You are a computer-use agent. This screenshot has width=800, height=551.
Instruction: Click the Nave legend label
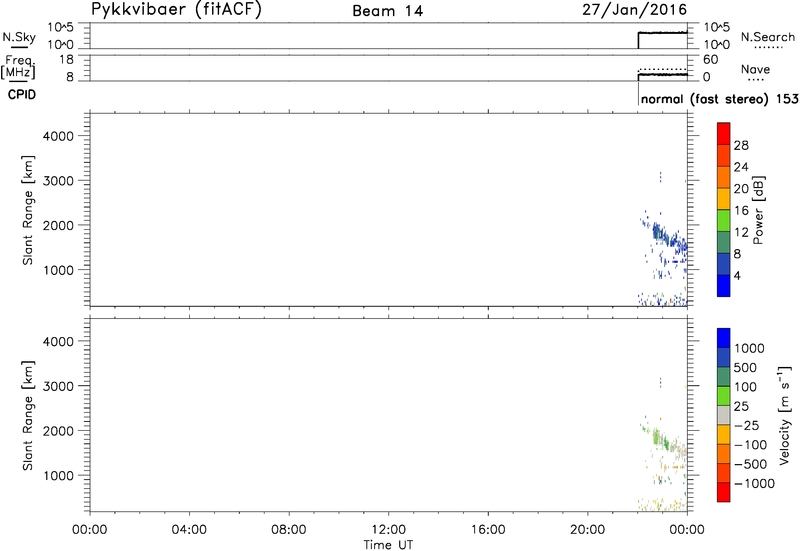pyautogui.click(x=756, y=69)
